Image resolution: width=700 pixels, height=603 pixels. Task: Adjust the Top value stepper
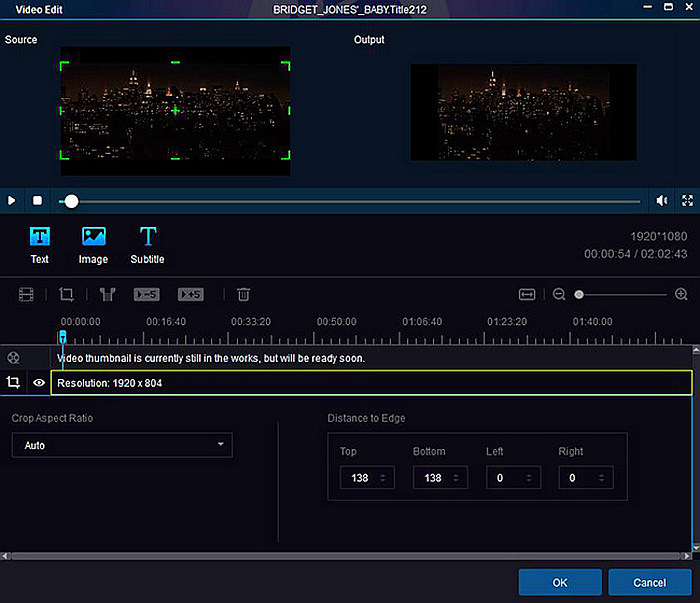[x=383, y=478]
